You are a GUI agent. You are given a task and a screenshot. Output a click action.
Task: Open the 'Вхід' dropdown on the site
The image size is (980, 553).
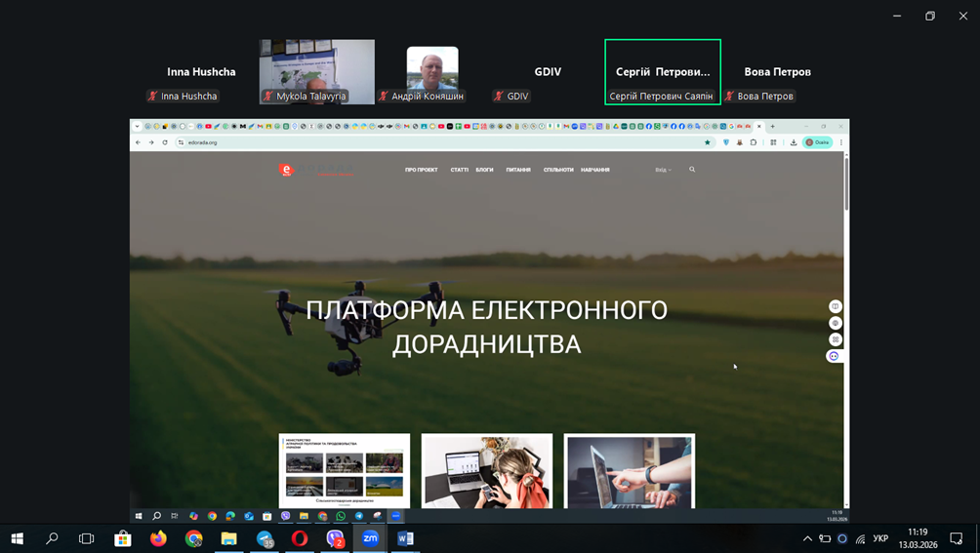coord(663,170)
